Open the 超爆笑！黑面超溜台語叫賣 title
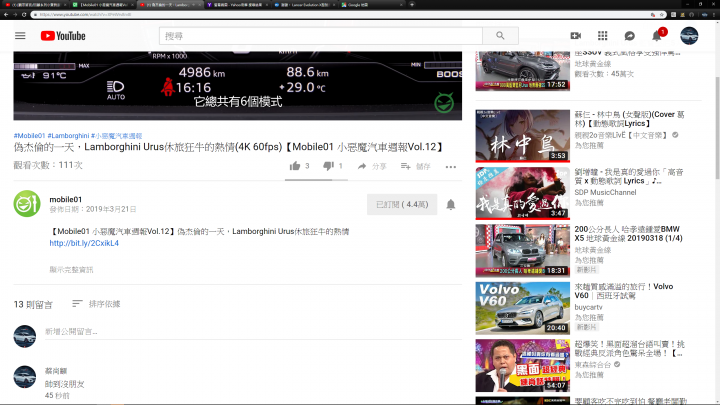This screenshot has height=405, width=720. (x=630, y=349)
